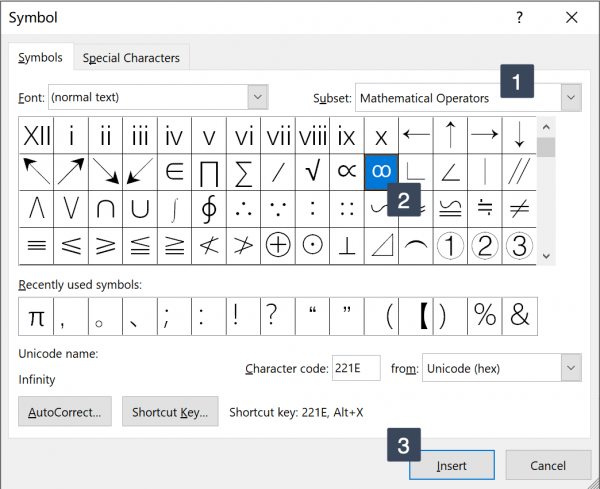
Task: Select the infinity symbol in the grid
Action: coord(381,172)
